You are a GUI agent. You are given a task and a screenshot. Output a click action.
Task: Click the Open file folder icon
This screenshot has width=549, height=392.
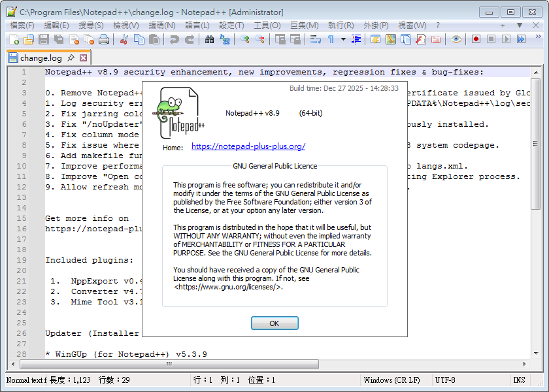pyautogui.click(x=29, y=39)
